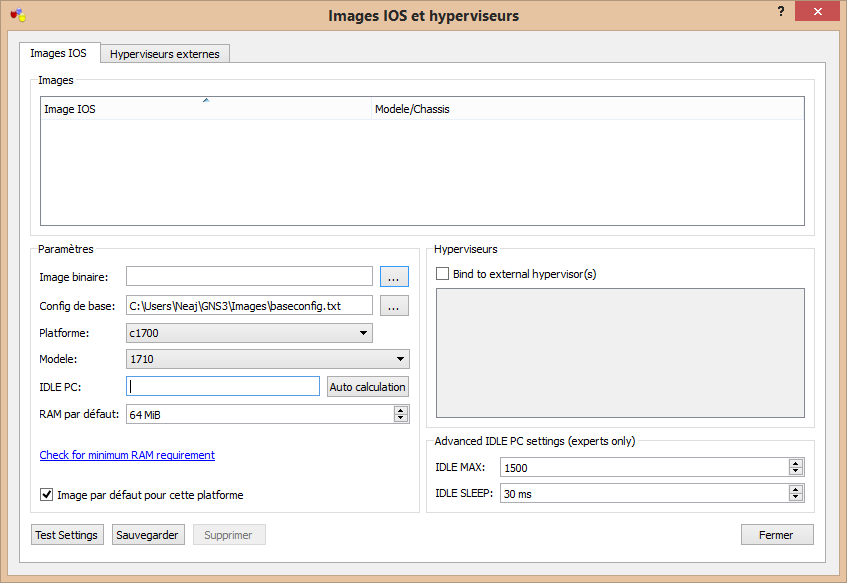
Task: Browse for Config de base file
Action: [394, 306]
